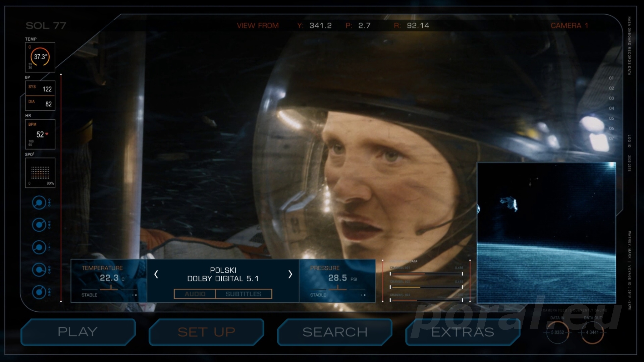Click the SOL 77 label
The height and width of the screenshot is (362, 644).
point(46,26)
